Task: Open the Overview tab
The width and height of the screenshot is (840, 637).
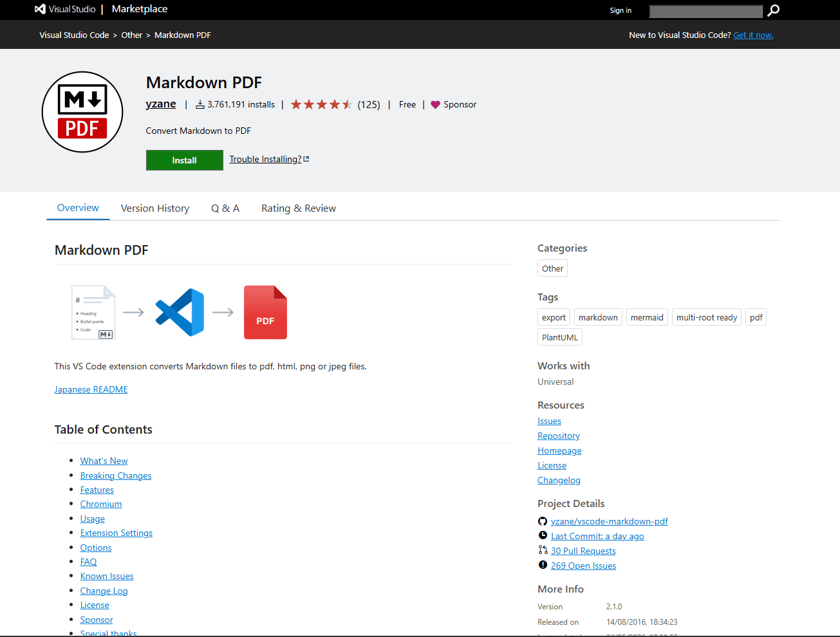Action: tap(78, 208)
